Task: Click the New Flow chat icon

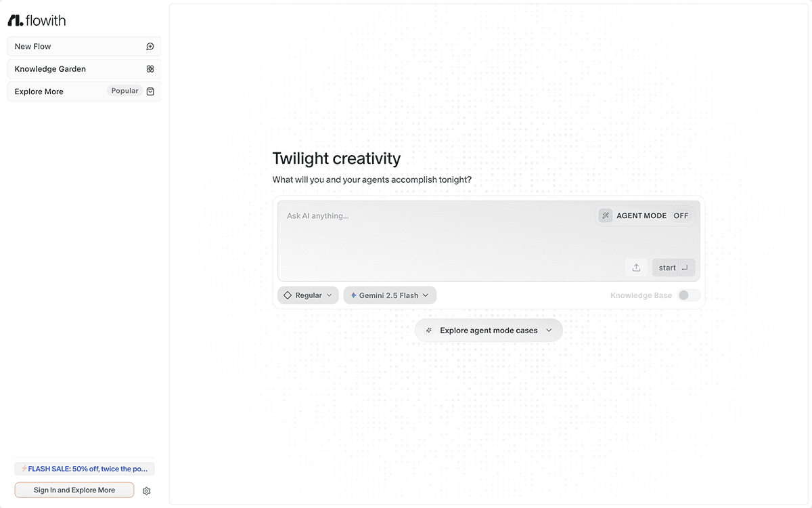Action: tap(150, 47)
